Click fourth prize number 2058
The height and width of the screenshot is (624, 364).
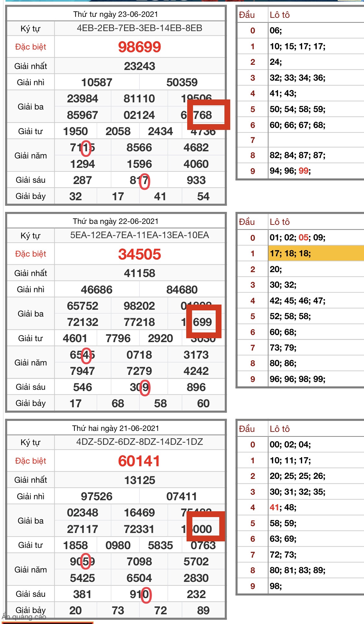click(118, 131)
